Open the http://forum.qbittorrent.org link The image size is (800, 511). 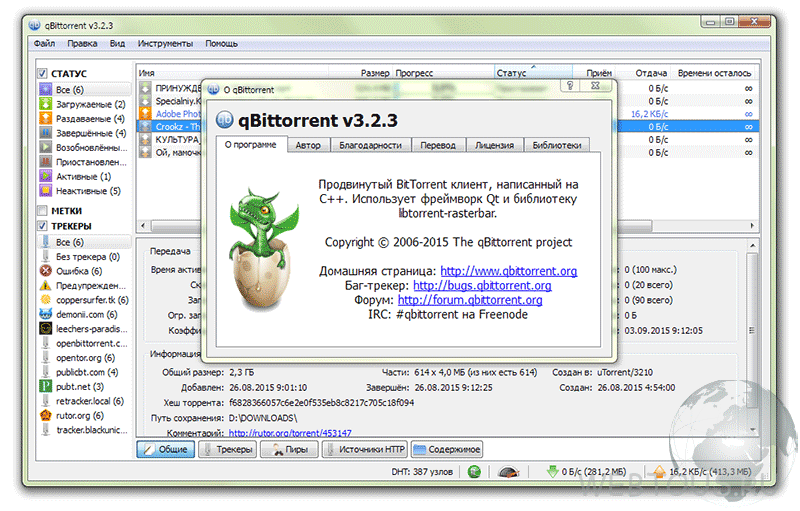pyautogui.click(x=470, y=300)
